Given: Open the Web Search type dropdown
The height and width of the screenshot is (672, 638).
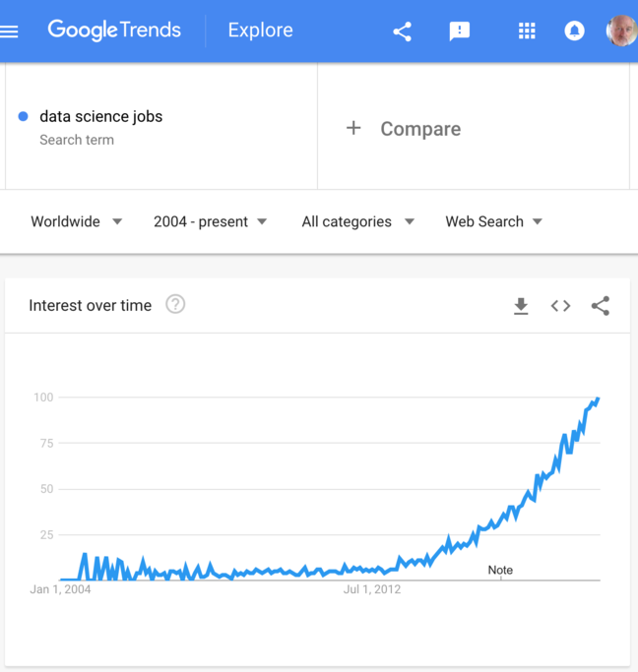Looking at the screenshot, I should (x=493, y=221).
